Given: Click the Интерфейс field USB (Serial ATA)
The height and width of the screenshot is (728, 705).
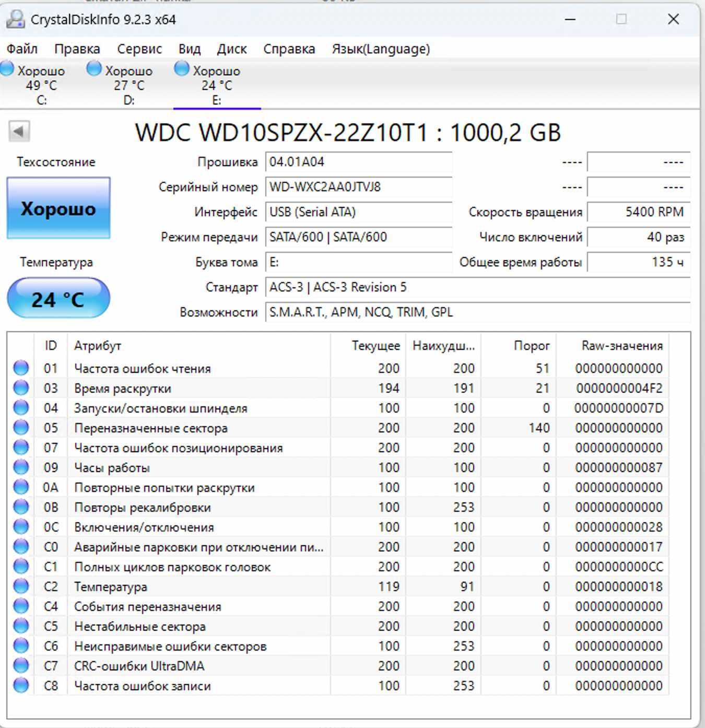Looking at the screenshot, I should point(359,212).
